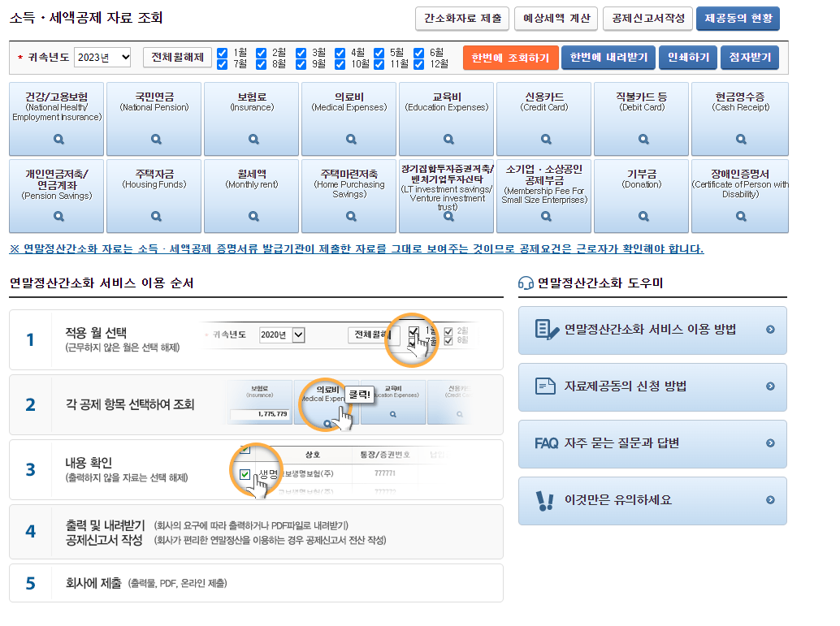This screenshot has height=626, width=840.
Task: Open the 개인연금저축 Pension Savings magnifier
Action: click(x=59, y=216)
